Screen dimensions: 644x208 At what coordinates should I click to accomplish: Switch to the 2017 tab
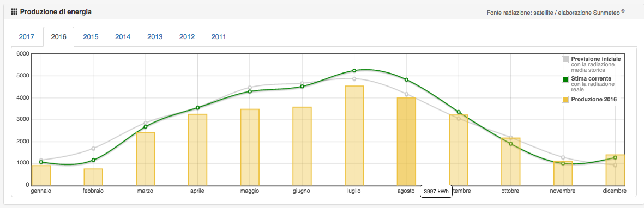pyautogui.click(x=26, y=36)
